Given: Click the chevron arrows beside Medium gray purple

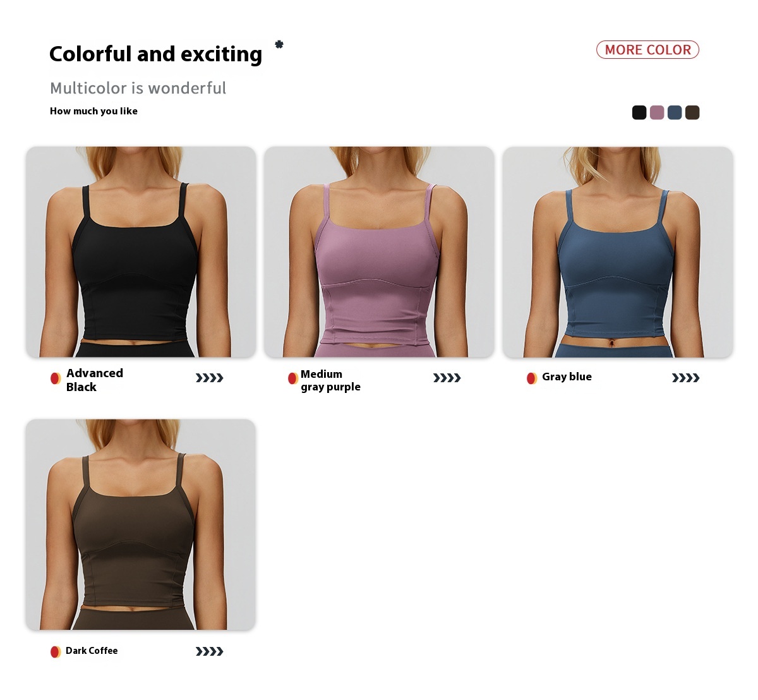Looking at the screenshot, I should pyautogui.click(x=447, y=378).
